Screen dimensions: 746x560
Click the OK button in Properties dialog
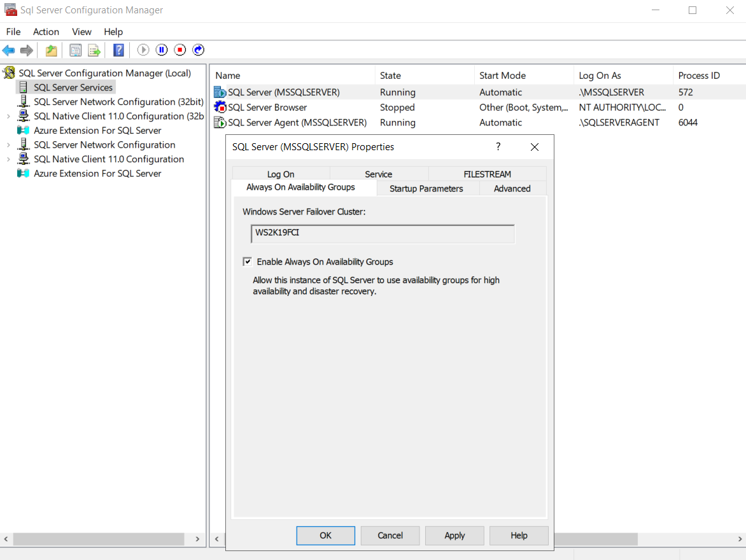(x=325, y=535)
